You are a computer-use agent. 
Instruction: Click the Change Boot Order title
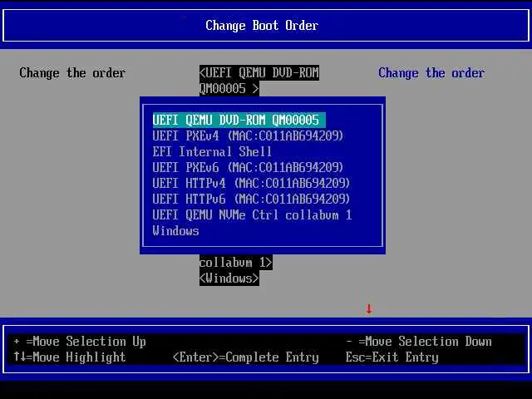262,26
